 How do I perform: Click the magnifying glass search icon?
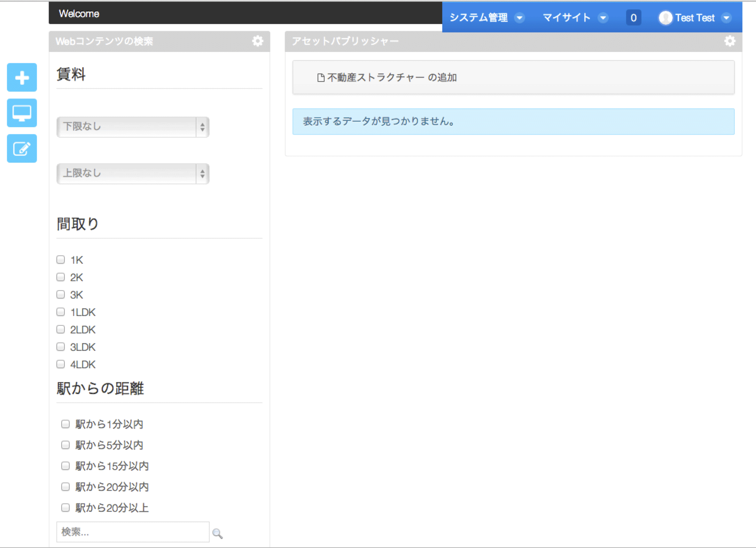pyautogui.click(x=218, y=533)
